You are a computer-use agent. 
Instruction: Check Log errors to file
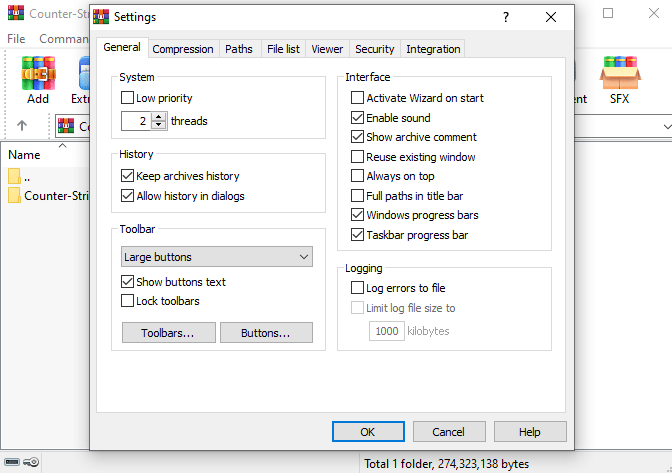click(357, 287)
